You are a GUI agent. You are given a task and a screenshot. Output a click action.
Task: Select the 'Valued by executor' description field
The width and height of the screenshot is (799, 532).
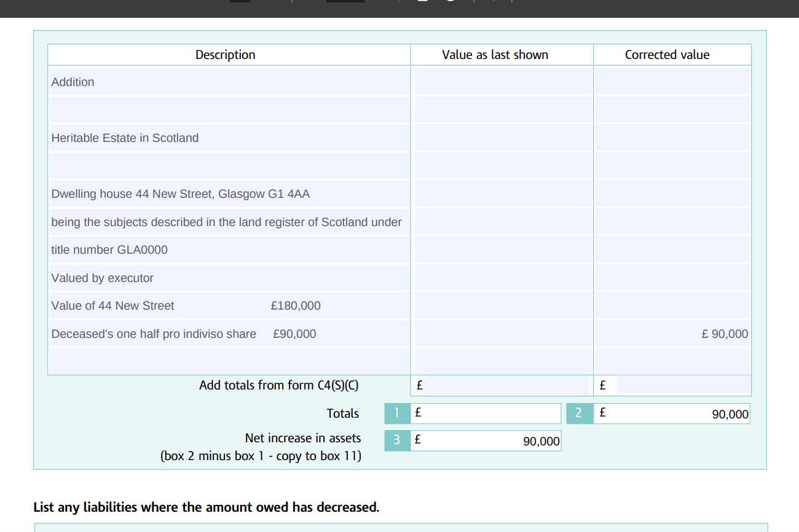click(229, 278)
